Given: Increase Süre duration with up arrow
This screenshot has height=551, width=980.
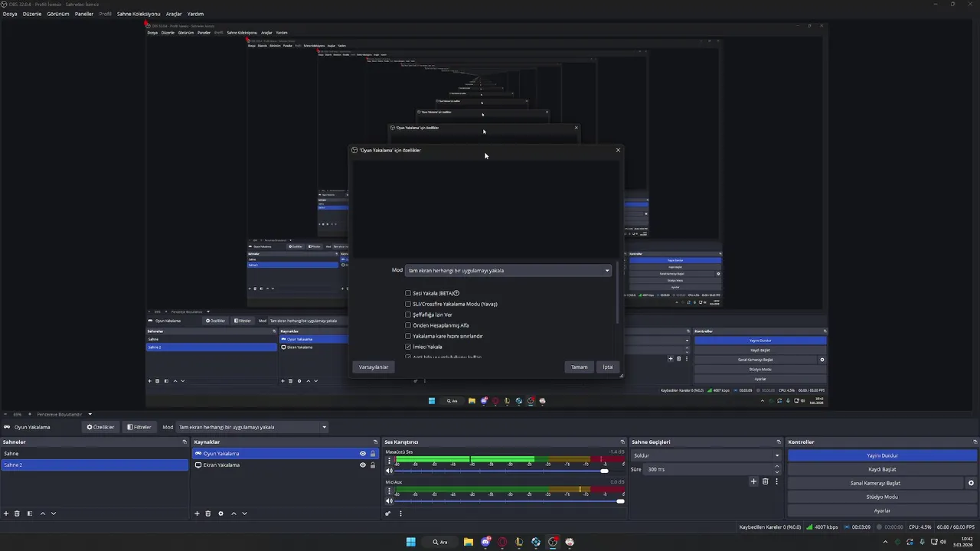Looking at the screenshot, I should tap(777, 466).
